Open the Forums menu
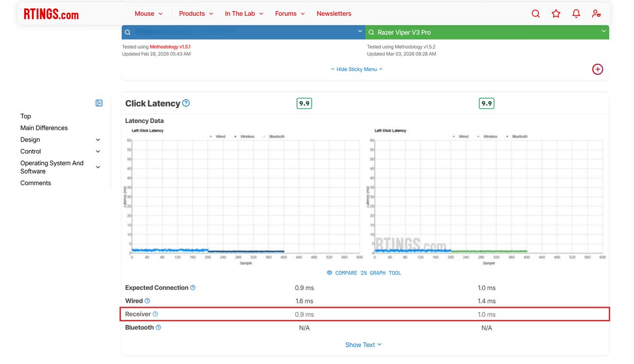 290,14
